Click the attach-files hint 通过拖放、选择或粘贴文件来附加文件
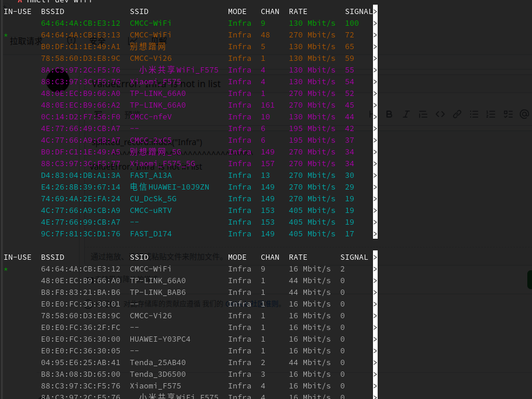The image size is (532, 399). 157,256
